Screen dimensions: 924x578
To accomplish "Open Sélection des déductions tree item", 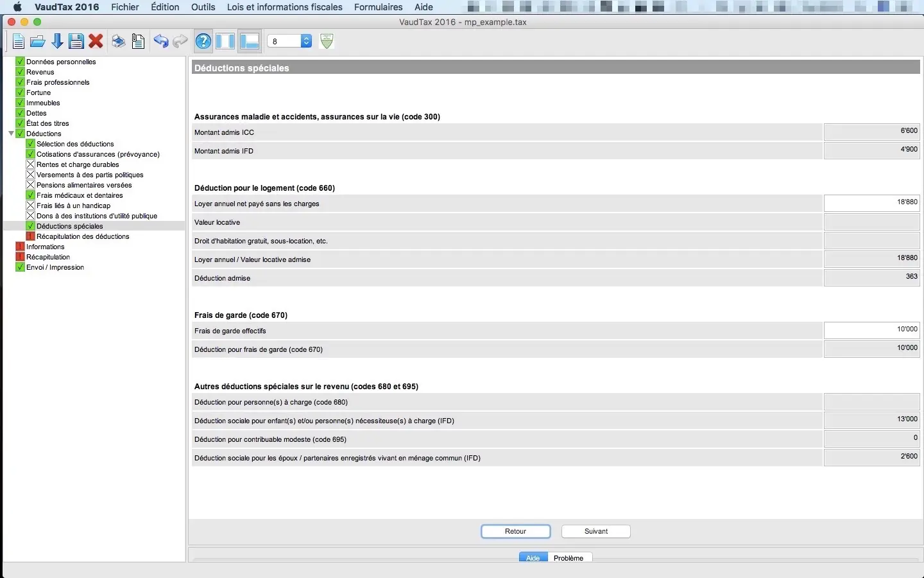I will click(x=75, y=144).
